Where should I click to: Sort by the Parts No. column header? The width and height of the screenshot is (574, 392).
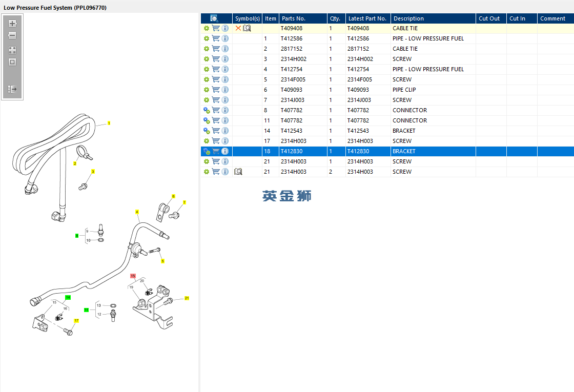point(303,18)
